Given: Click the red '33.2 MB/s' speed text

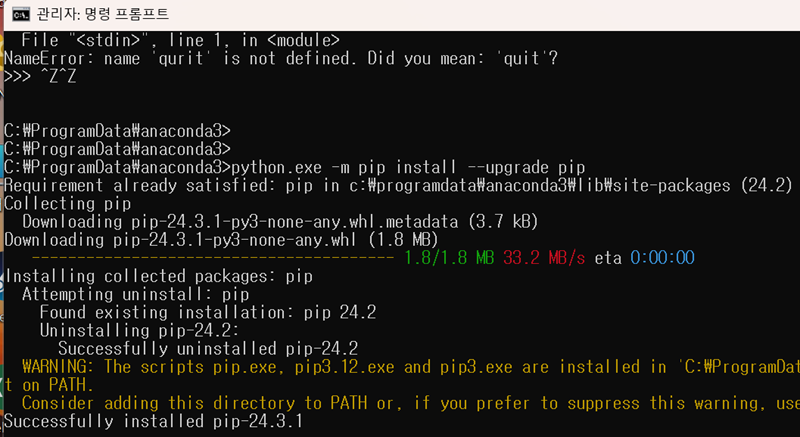Looking at the screenshot, I should coord(544,258).
